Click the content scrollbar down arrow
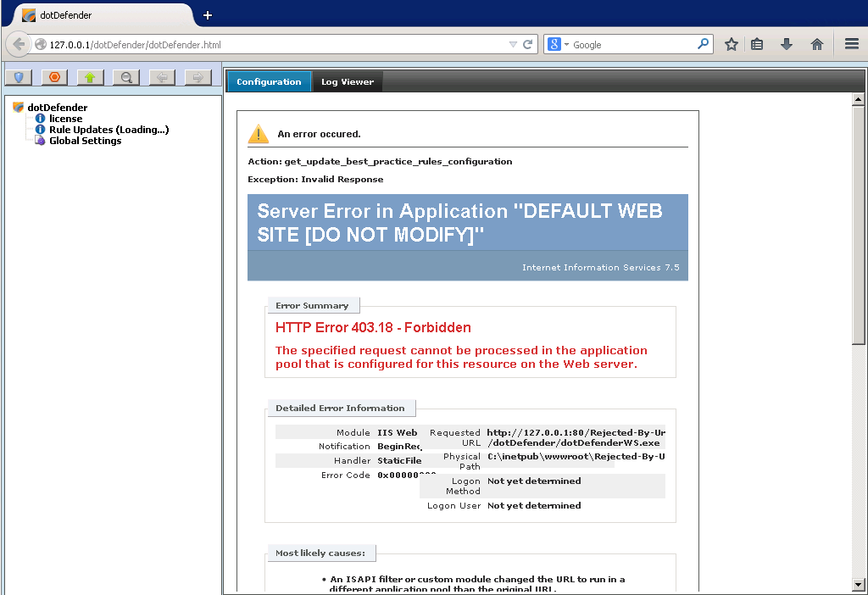Screen dimensions: 868x595 [858, 584]
